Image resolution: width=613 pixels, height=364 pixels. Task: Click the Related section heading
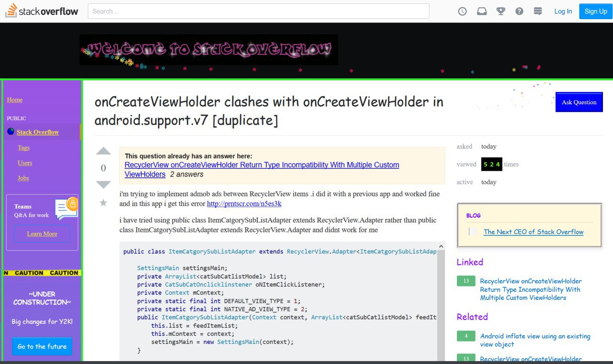(x=472, y=317)
